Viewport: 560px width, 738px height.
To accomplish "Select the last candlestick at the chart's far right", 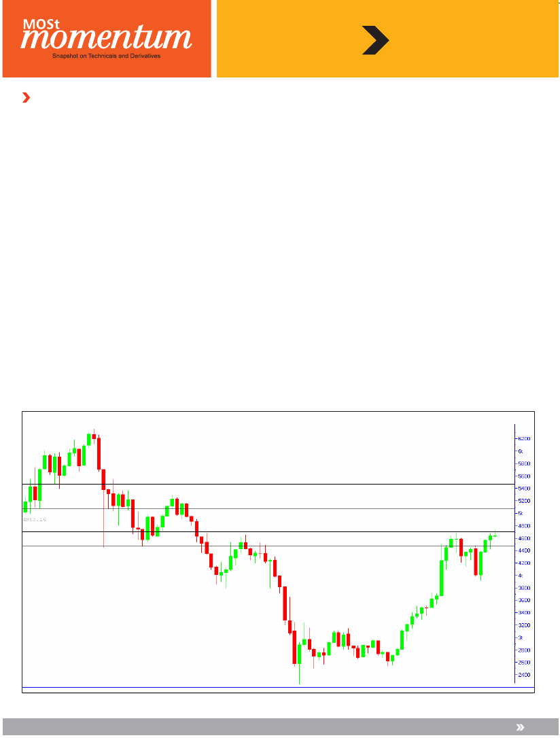I will pyautogui.click(x=495, y=535).
